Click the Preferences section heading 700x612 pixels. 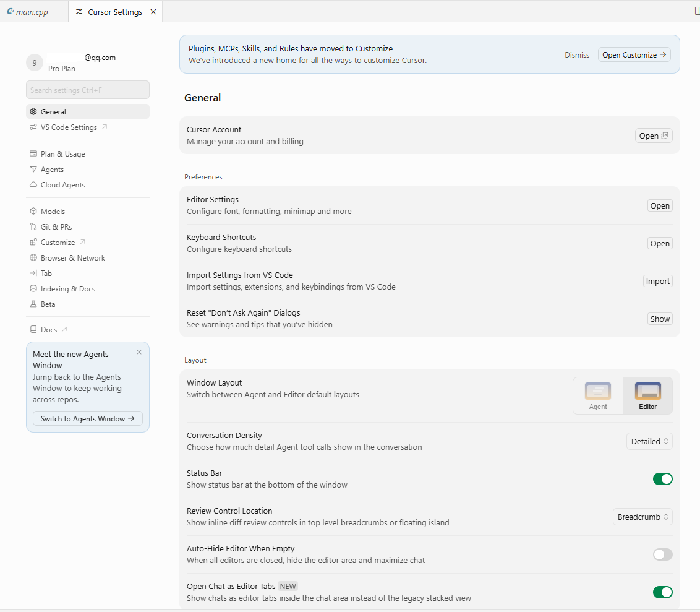click(203, 177)
